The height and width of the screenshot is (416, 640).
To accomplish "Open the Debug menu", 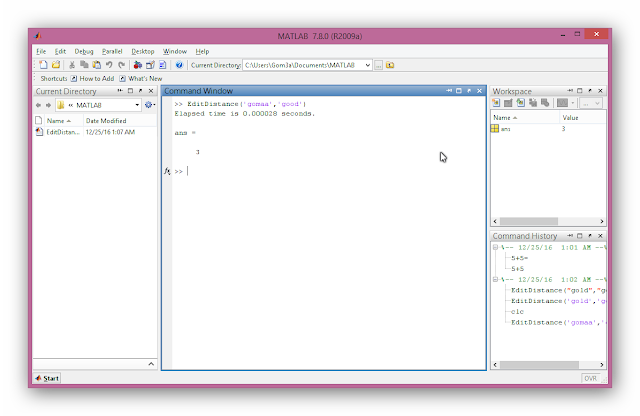I will (84, 51).
